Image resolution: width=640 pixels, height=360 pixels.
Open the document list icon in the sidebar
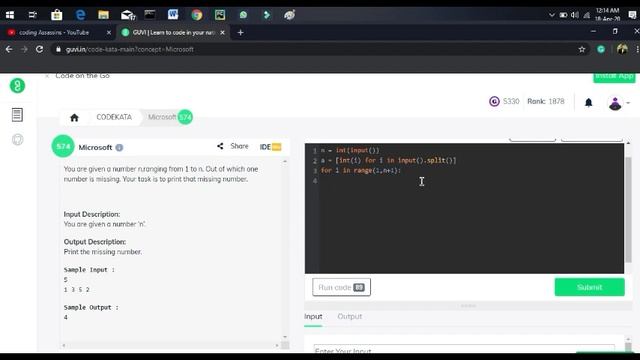pyautogui.click(x=17, y=115)
